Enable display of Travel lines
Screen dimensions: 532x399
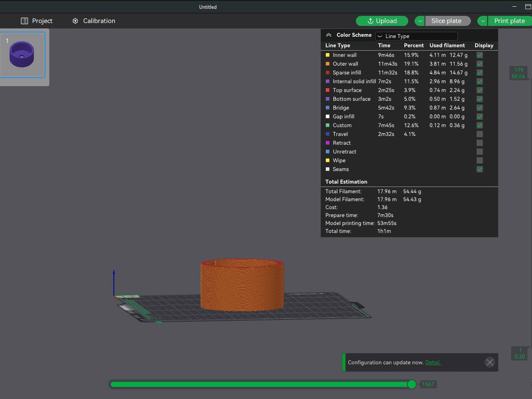pos(480,134)
